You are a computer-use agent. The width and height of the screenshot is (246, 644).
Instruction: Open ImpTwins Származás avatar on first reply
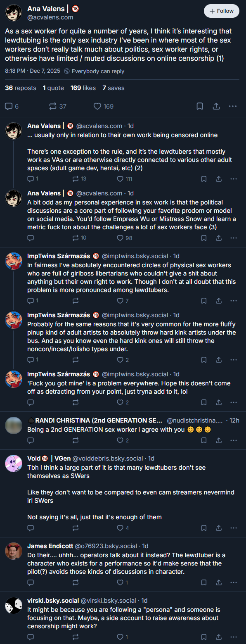(x=14, y=261)
